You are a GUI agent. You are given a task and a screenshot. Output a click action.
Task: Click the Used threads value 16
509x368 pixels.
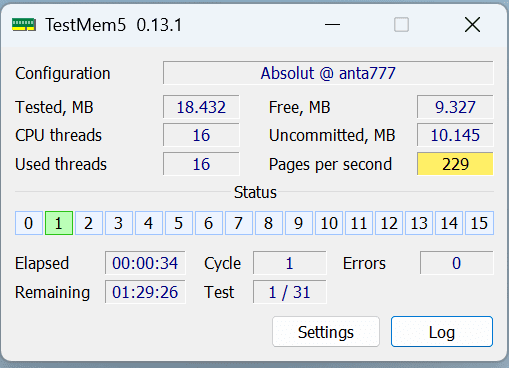[x=201, y=164]
